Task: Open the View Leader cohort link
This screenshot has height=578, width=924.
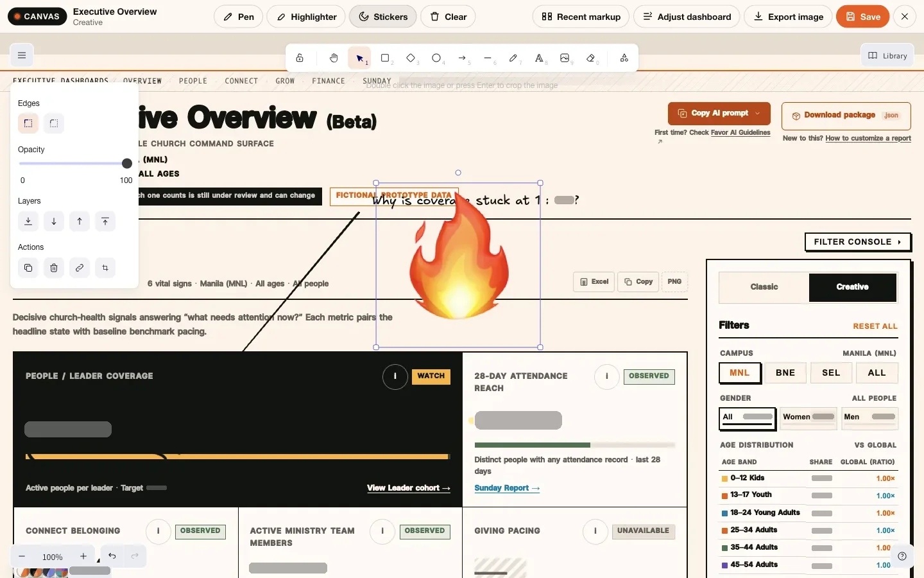Action: pyautogui.click(x=409, y=488)
